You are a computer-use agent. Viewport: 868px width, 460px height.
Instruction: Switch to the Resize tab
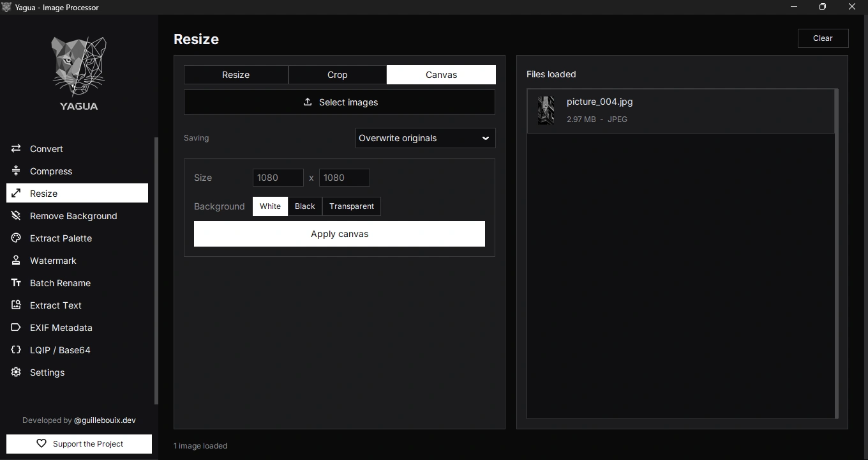click(236, 75)
